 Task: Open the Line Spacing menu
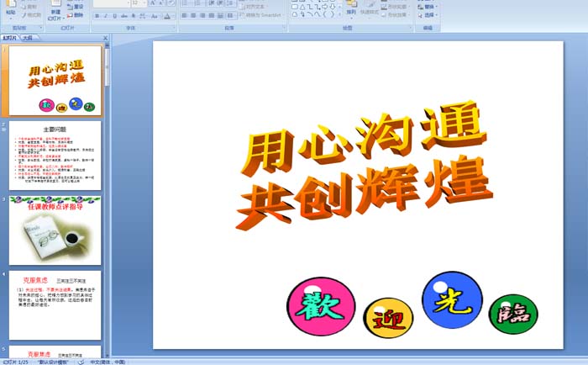coord(231,3)
